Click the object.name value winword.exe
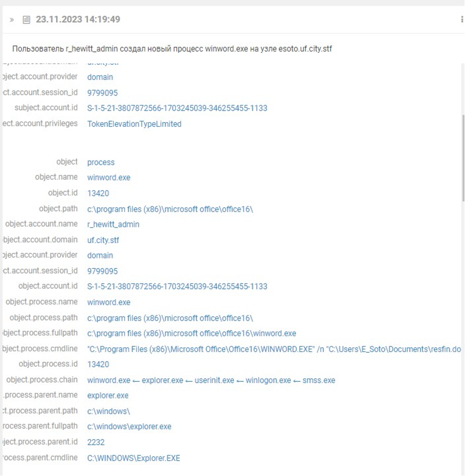This screenshot has width=465, height=476. 109,177
